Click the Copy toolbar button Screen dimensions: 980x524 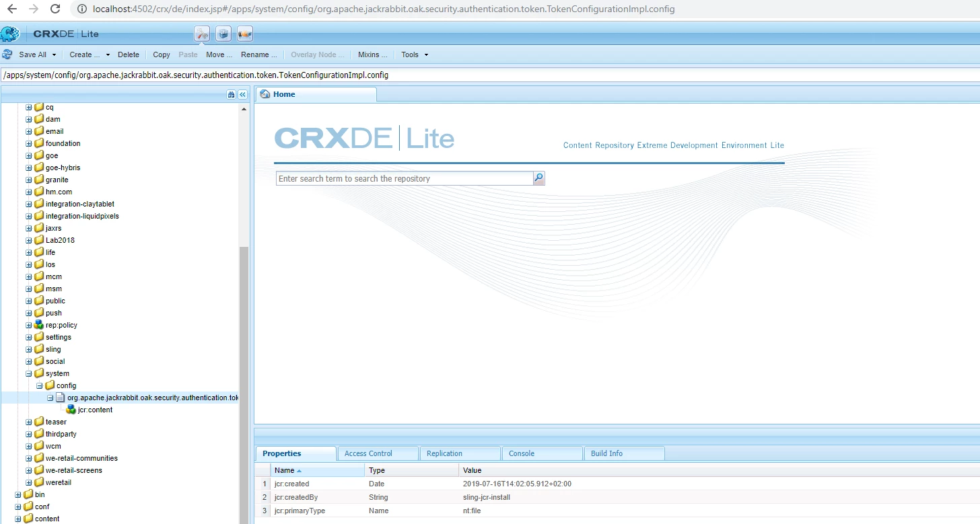[x=162, y=54]
